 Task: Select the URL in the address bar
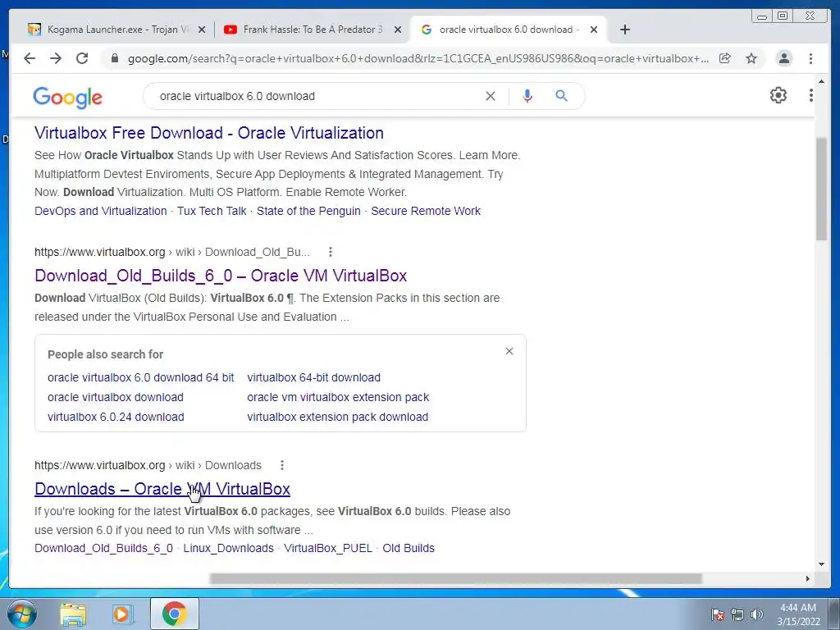418,58
